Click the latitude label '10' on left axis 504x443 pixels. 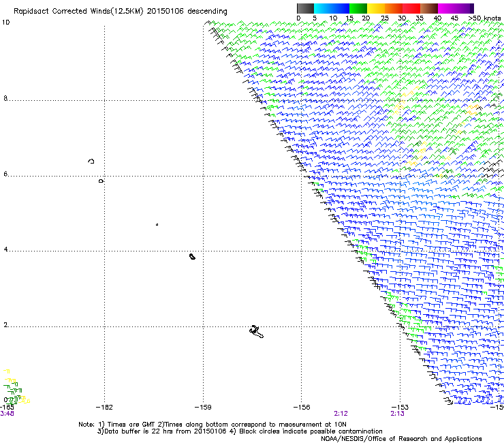(x=5, y=22)
